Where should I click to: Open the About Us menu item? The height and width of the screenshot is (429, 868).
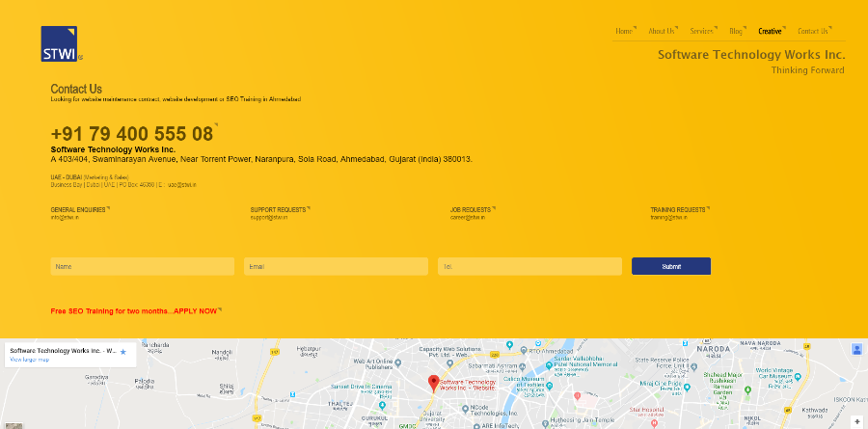[662, 31]
